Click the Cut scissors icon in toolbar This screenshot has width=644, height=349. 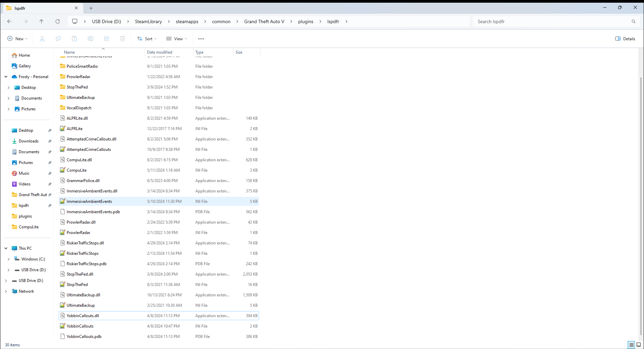click(x=42, y=39)
